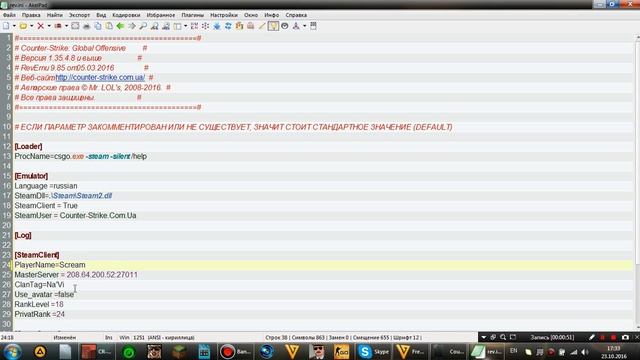Click the red X close-document toolbar icon
The width and height of the screenshot is (640, 360).
tap(40, 26)
